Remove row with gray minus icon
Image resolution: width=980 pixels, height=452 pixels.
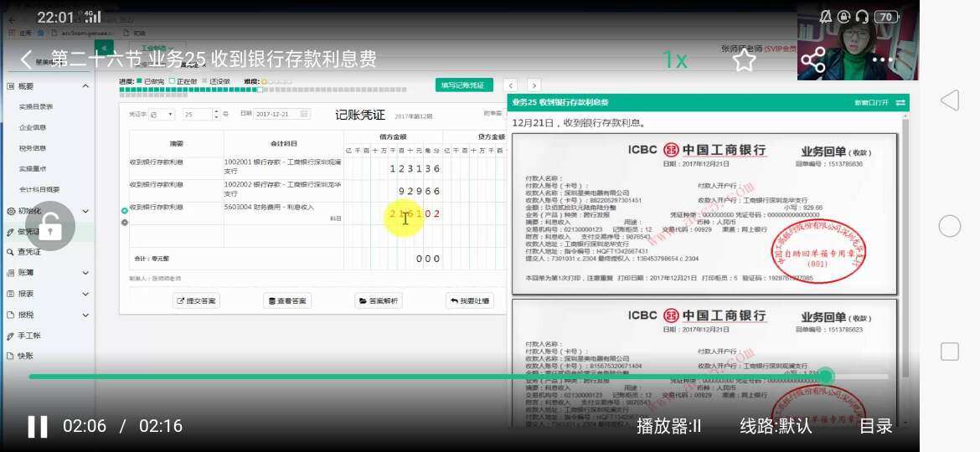click(x=124, y=223)
